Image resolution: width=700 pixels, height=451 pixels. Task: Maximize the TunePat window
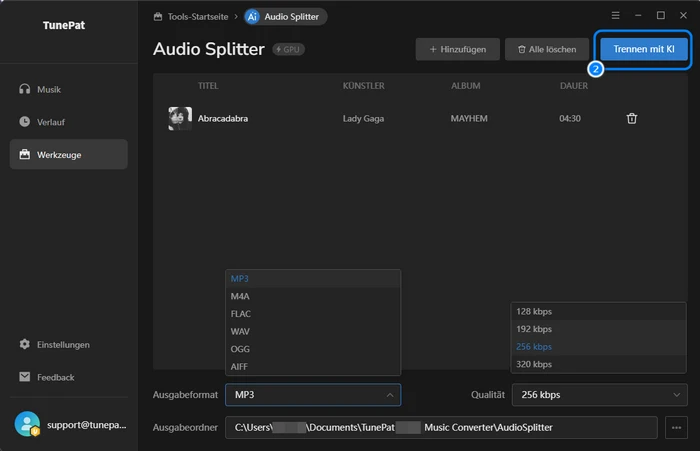tap(661, 16)
